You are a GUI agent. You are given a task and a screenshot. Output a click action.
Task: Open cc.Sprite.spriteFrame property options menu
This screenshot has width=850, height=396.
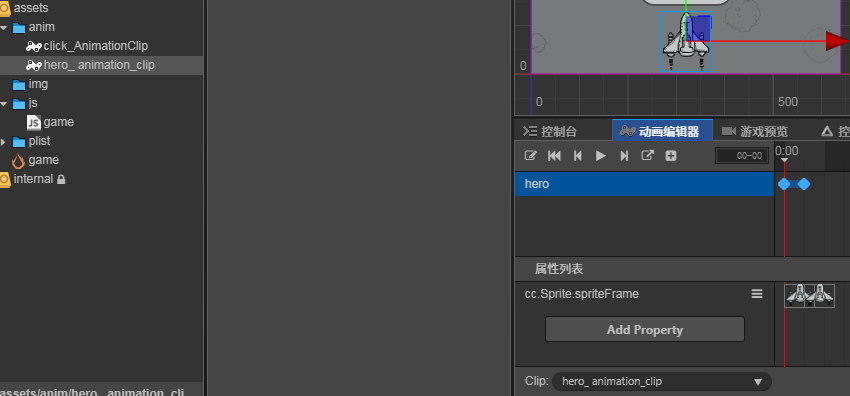coord(757,294)
